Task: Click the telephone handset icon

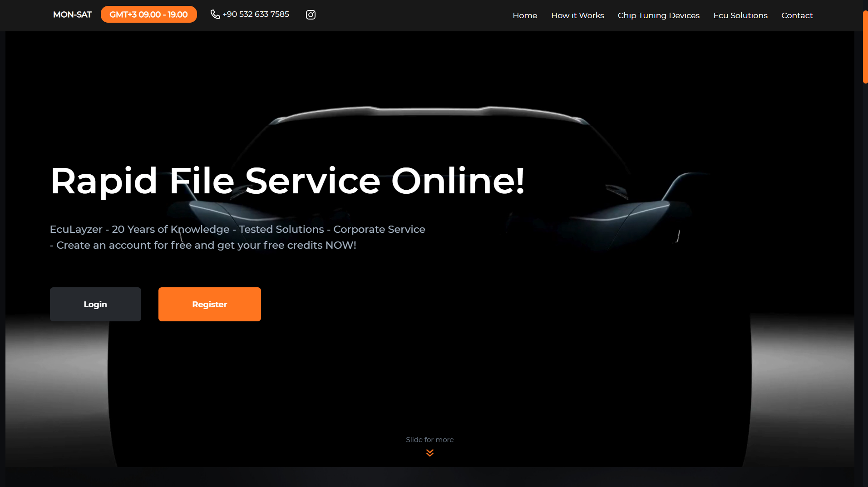Action: click(215, 15)
